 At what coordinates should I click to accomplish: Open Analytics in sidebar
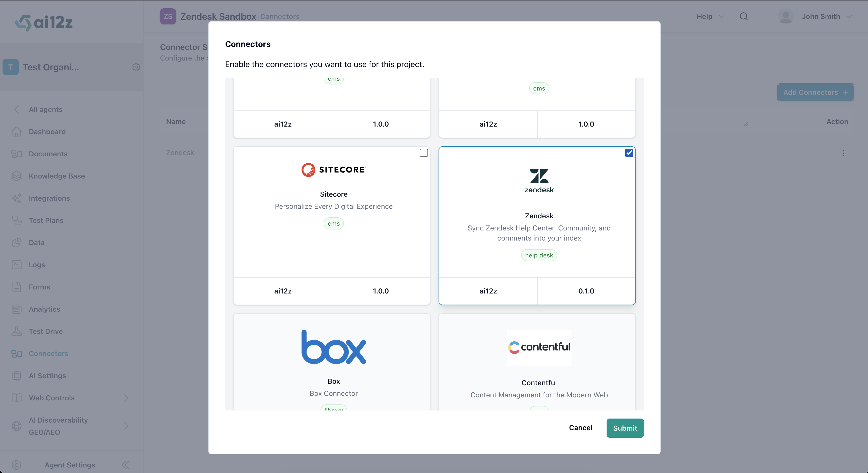[x=44, y=309]
